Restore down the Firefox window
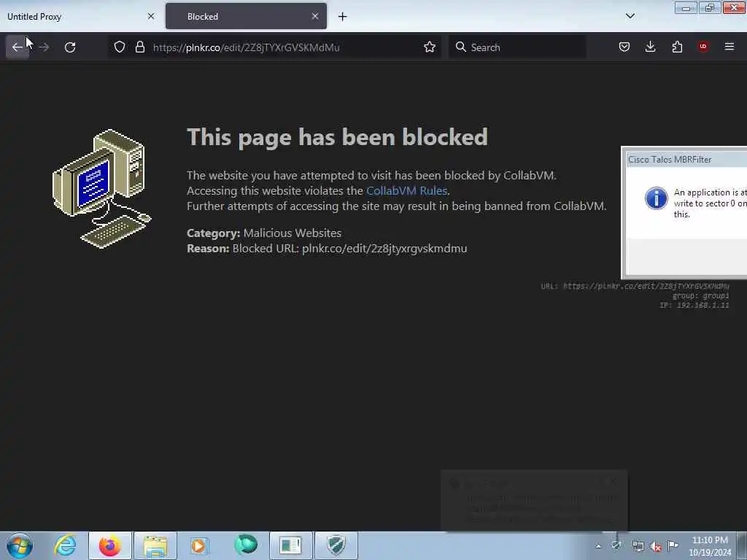 click(x=709, y=7)
